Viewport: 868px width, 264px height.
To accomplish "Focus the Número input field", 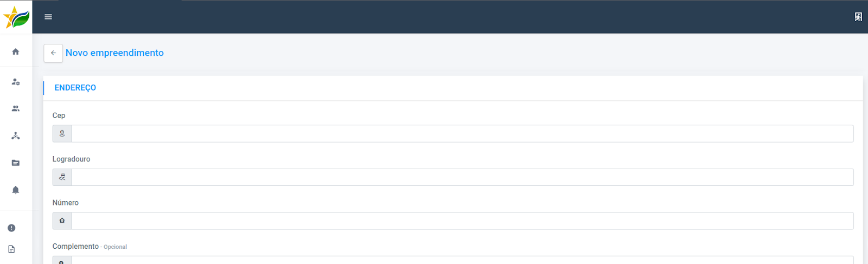I will pyautogui.click(x=462, y=221).
